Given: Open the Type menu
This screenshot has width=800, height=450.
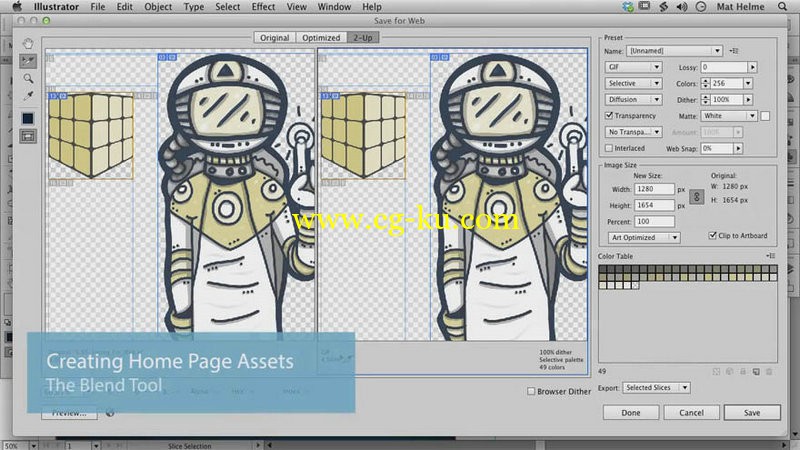Looking at the screenshot, I should click(x=193, y=7).
